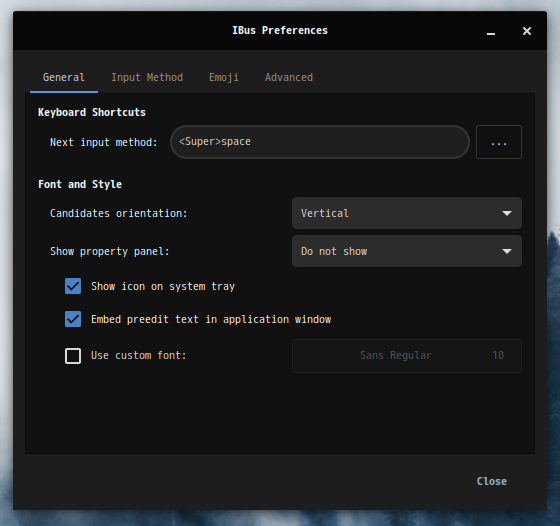Click the Show icon on system tray label

pos(163,286)
